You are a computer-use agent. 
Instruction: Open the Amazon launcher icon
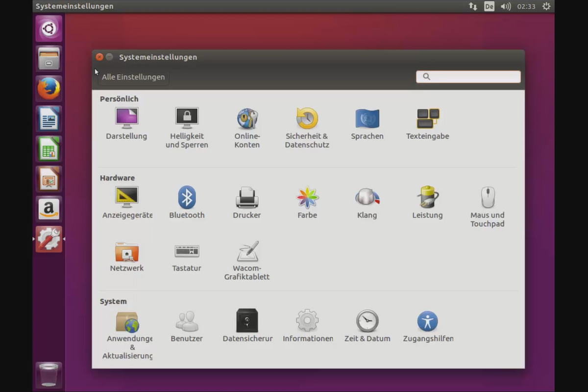click(x=49, y=209)
